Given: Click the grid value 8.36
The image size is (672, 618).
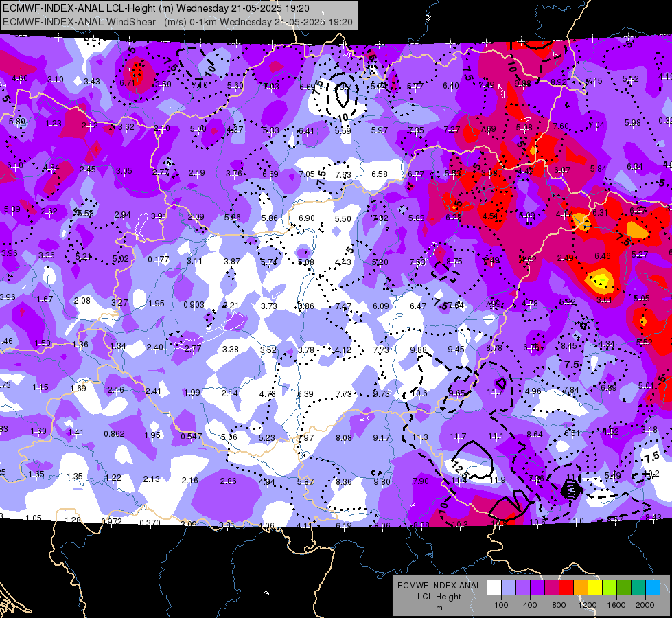Looking at the screenshot, I should [344, 482].
